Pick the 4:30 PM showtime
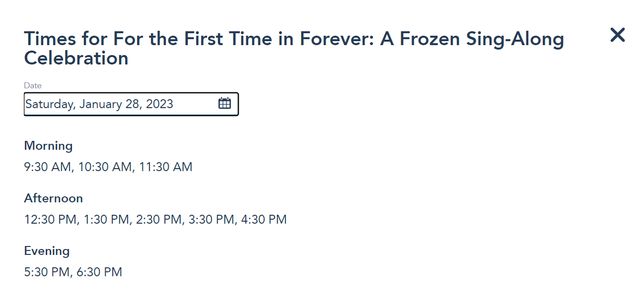644x306 pixels. (x=264, y=219)
